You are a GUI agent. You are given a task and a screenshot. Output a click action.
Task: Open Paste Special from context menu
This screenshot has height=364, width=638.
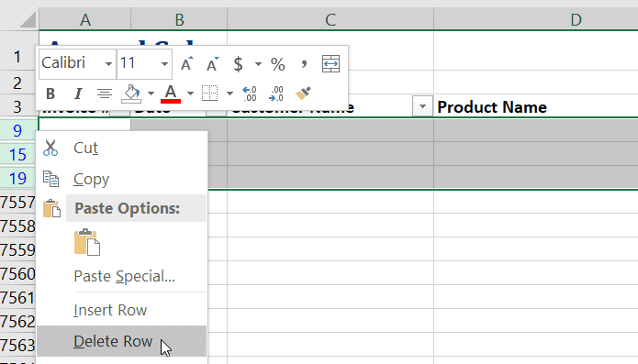coord(122,276)
